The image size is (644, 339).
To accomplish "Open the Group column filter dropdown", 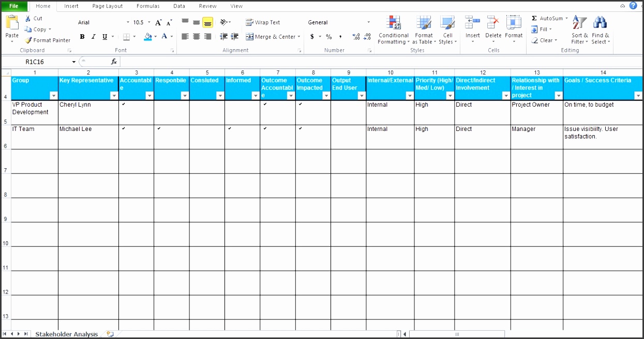I will (x=53, y=96).
